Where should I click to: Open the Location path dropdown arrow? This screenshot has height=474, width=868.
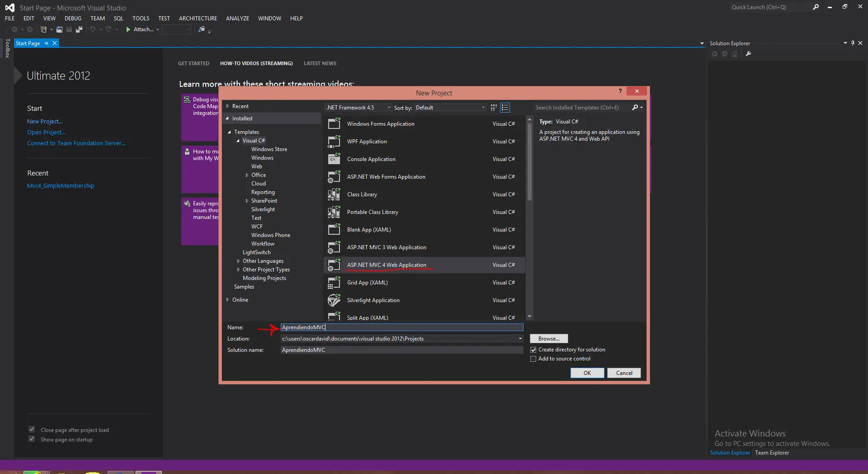(x=520, y=339)
